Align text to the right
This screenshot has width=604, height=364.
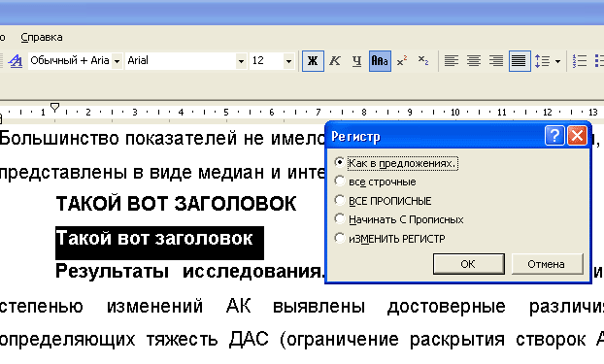[496, 61]
